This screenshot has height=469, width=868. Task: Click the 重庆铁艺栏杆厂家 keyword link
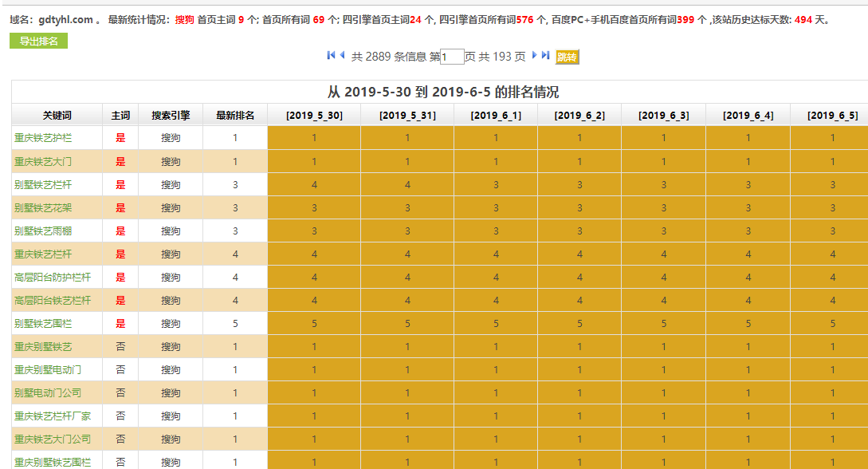pos(53,416)
